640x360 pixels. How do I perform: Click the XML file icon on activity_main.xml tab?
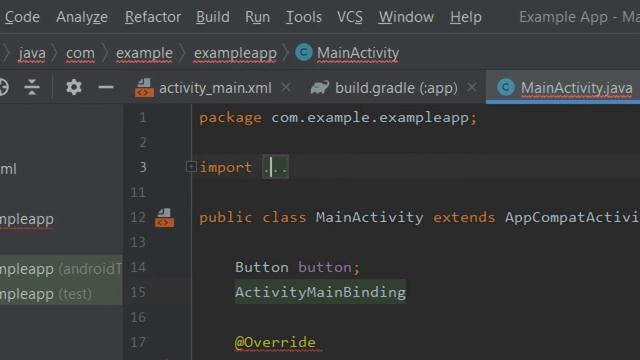click(144, 88)
